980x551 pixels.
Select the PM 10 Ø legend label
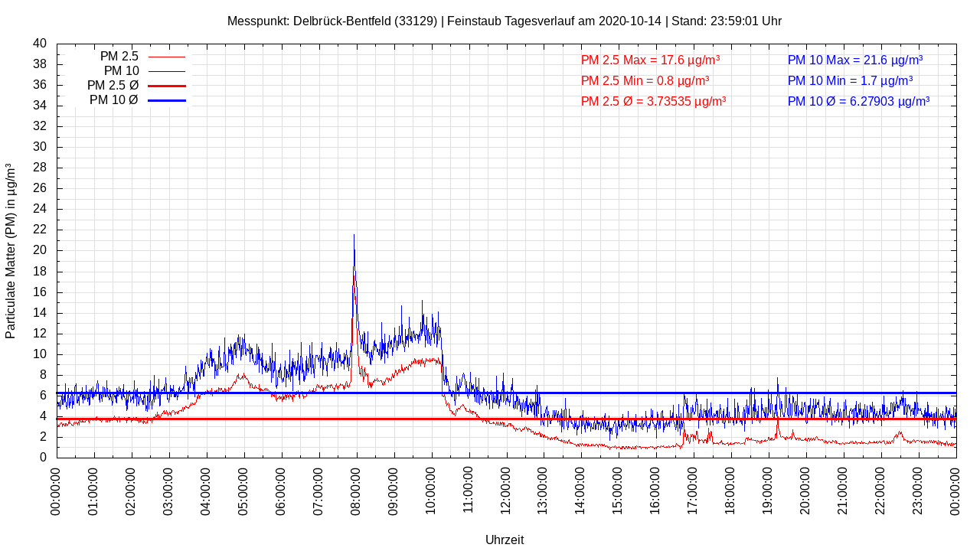(x=113, y=100)
